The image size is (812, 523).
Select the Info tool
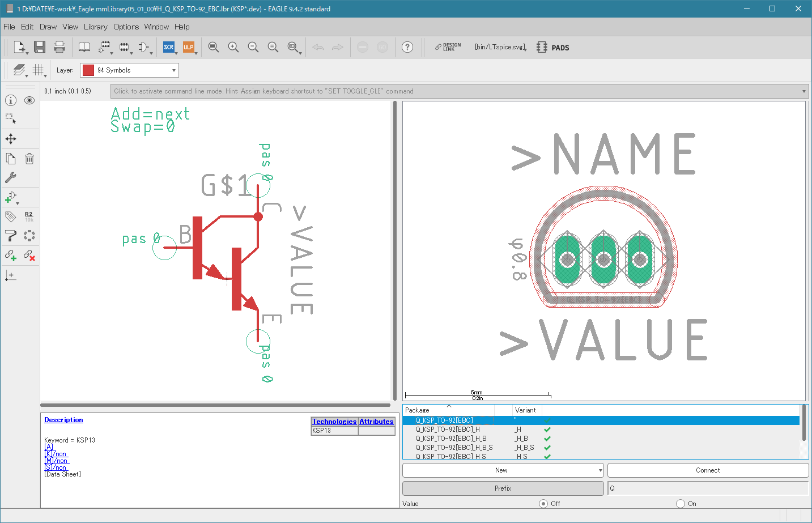pos(11,100)
